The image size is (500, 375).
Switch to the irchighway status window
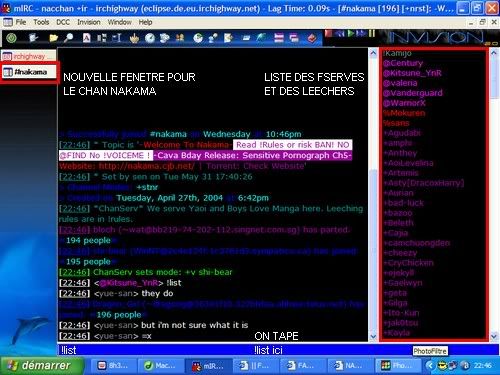[x=29, y=56]
